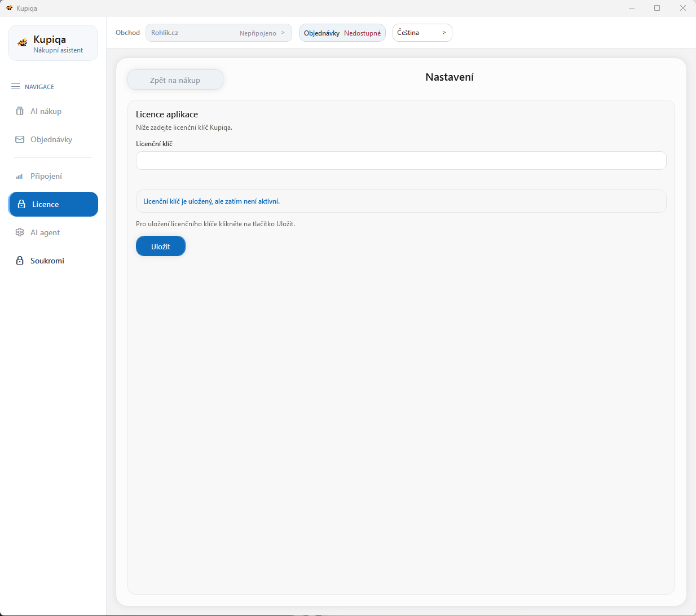Click the Kupiqa title bar app icon
This screenshot has height=616, width=696.
pos(9,8)
